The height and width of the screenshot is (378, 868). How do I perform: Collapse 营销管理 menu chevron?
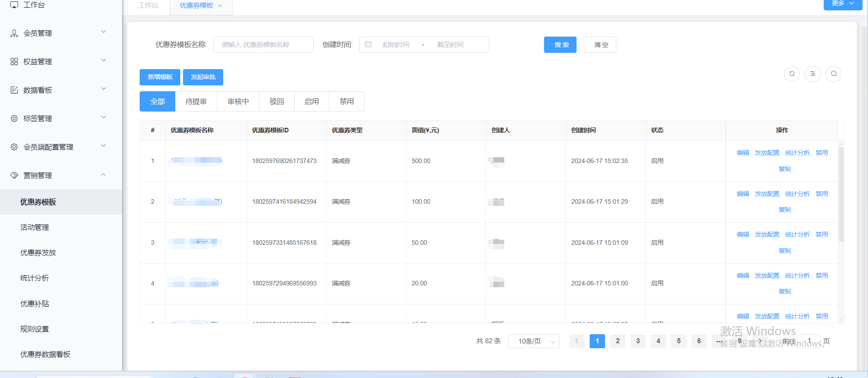103,174
